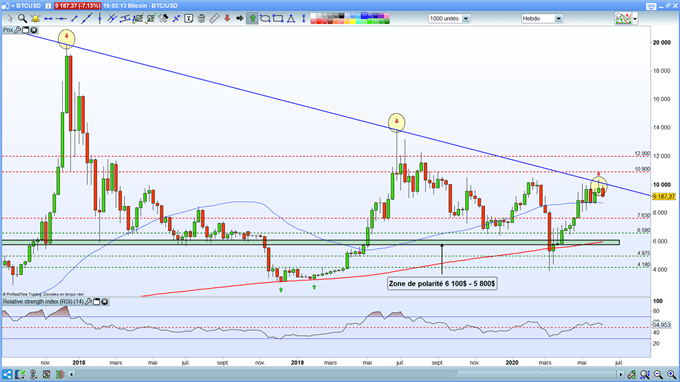
Task: Pick the black right arrow tool
Action: 240,19
